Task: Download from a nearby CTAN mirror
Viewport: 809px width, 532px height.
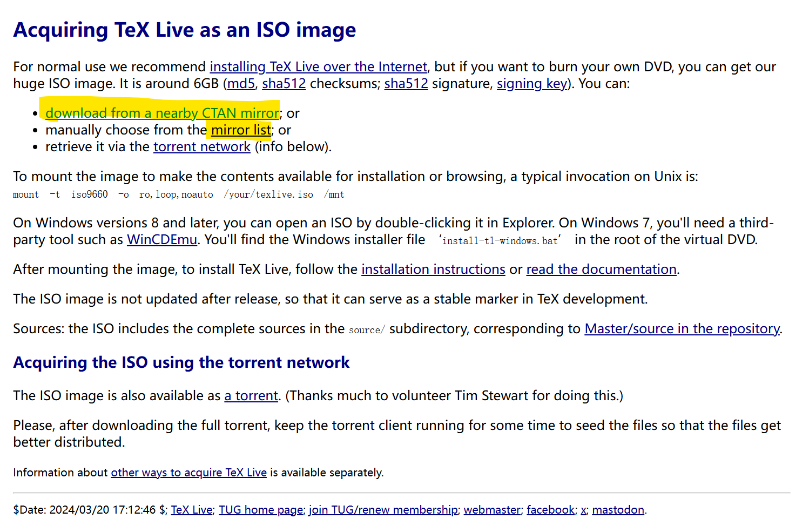Action: tap(162, 113)
